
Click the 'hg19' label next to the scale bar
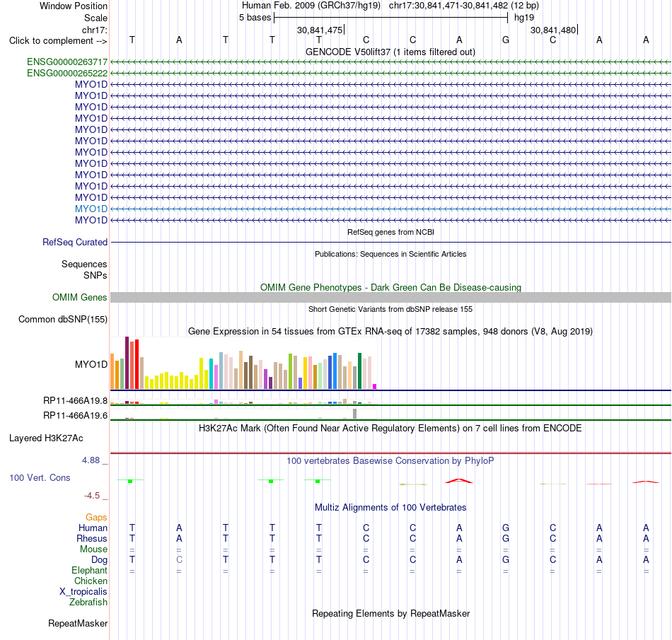(524, 18)
